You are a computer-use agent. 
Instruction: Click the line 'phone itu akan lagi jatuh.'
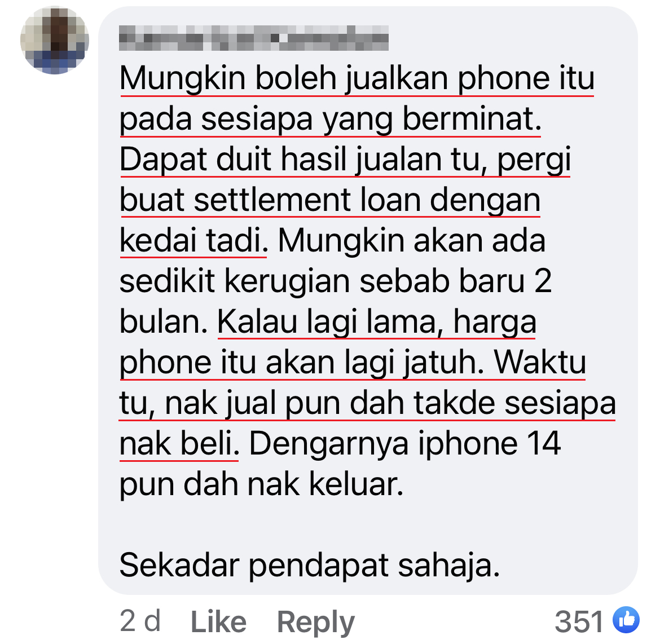(302, 363)
